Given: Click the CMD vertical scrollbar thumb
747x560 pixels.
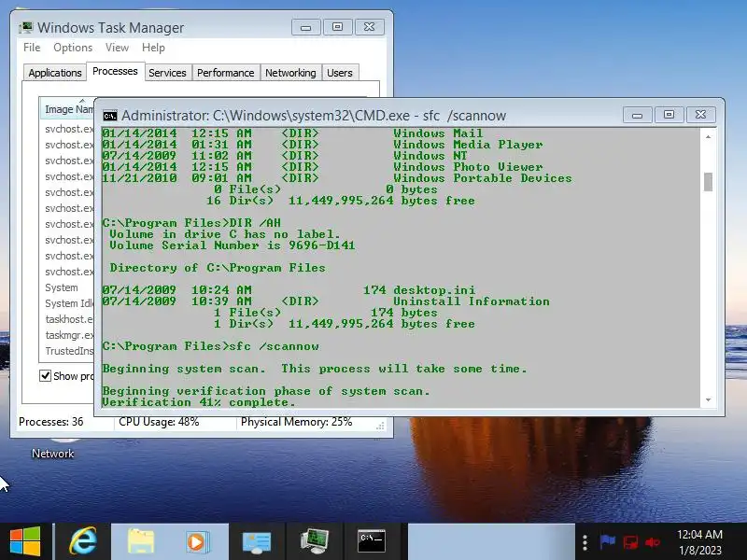Looking at the screenshot, I should click(x=709, y=182).
